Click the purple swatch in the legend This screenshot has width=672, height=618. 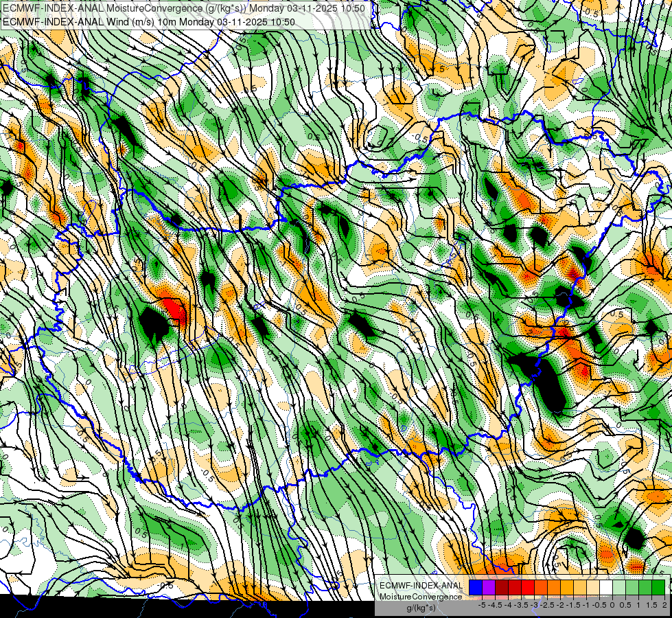489,587
